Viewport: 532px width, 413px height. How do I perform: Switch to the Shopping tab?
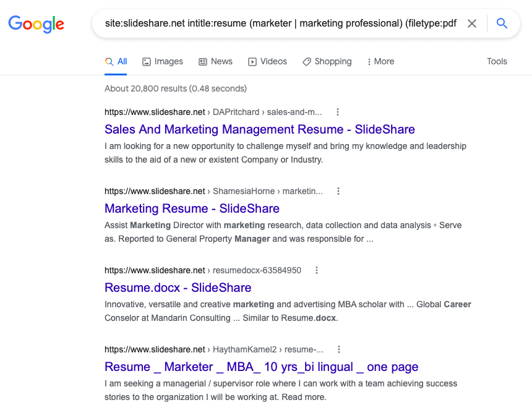click(327, 61)
